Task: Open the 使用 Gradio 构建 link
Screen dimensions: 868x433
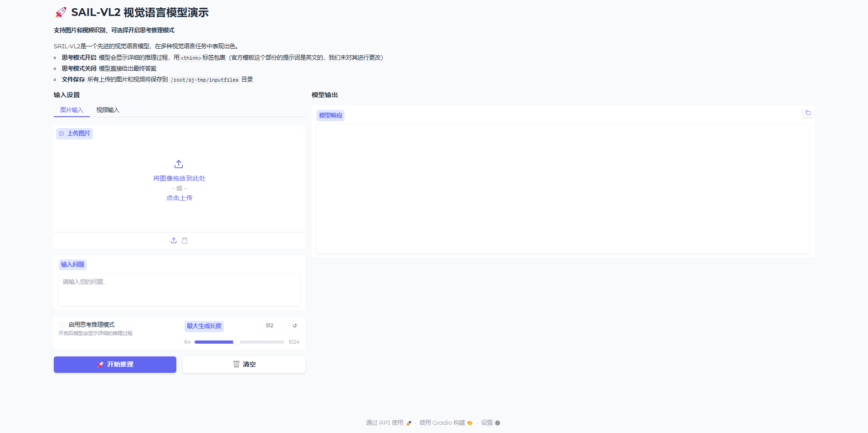Action: click(446, 423)
